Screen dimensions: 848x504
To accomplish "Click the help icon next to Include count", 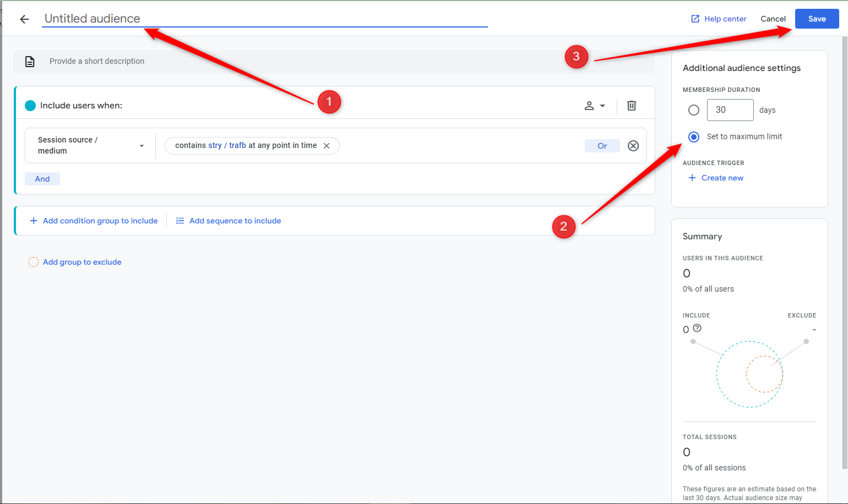I will click(x=697, y=328).
